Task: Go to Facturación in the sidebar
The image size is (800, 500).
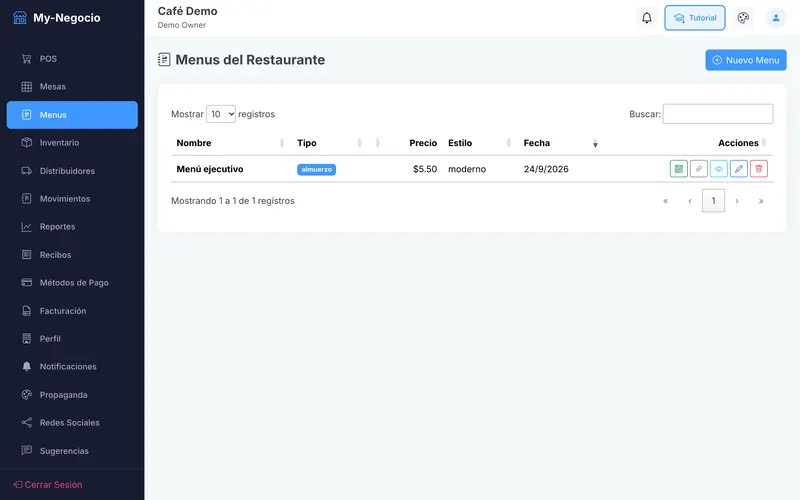Action: click(72, 311)
